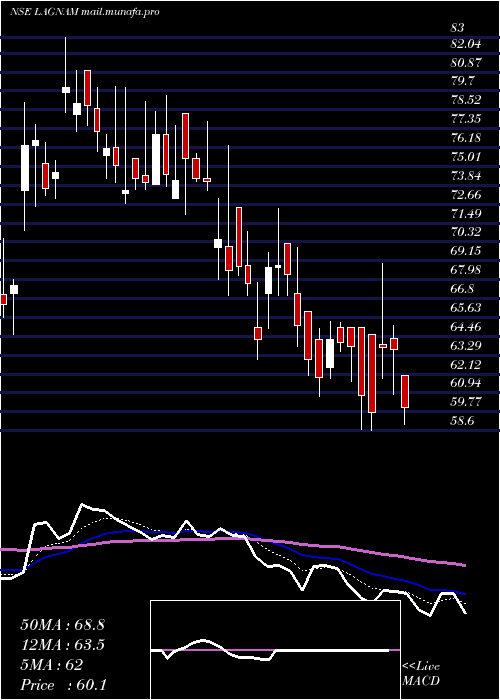Click inside the MACD inset chart

(x=275, y=650)
